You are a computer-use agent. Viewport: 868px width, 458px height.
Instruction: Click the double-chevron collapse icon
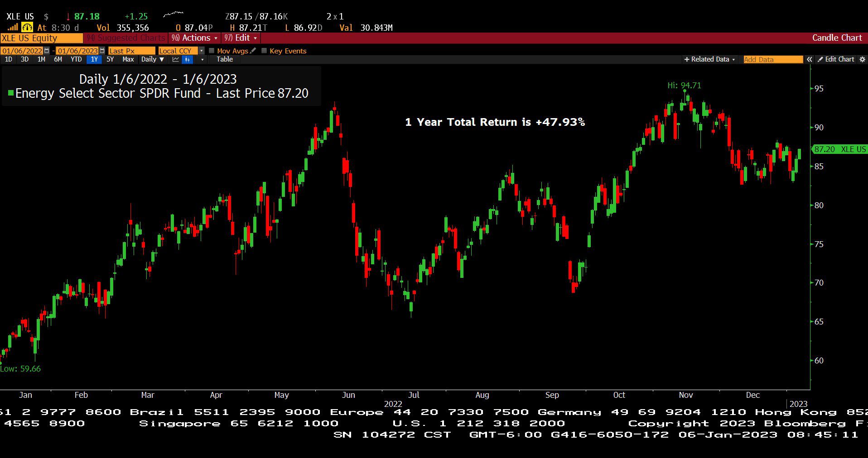[x=809, y=59]
